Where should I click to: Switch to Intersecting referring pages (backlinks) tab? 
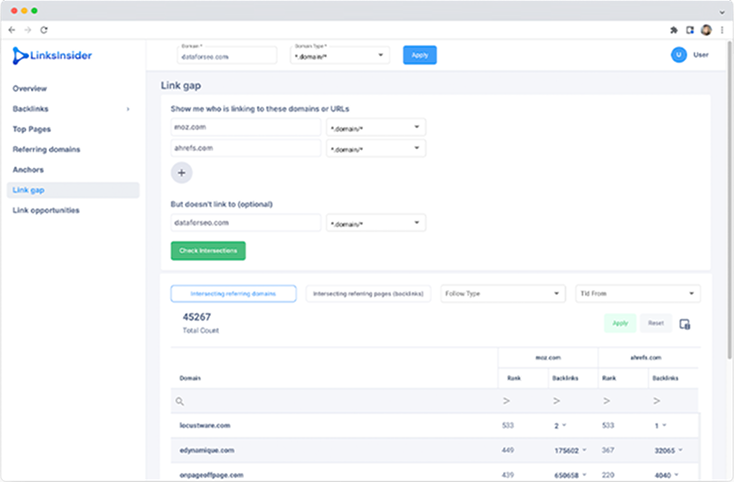[x=368, y=293]
